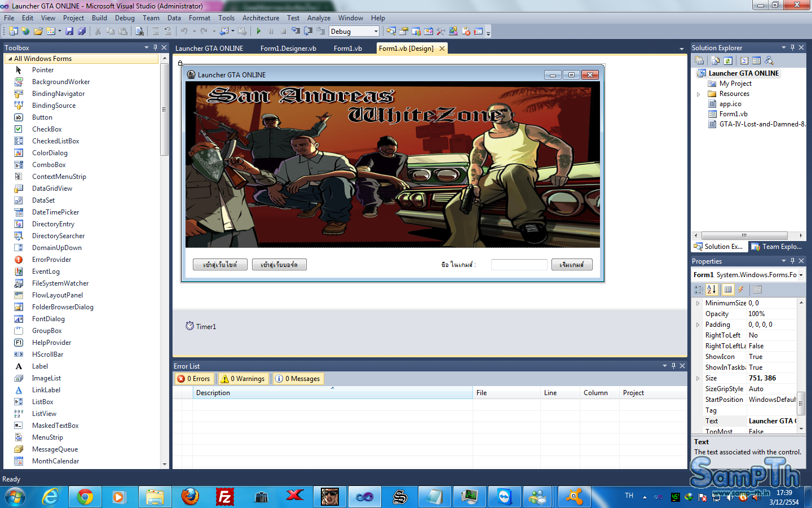Start debugging with the green play icon
The image size is (812, 508).
click(259, 32)
